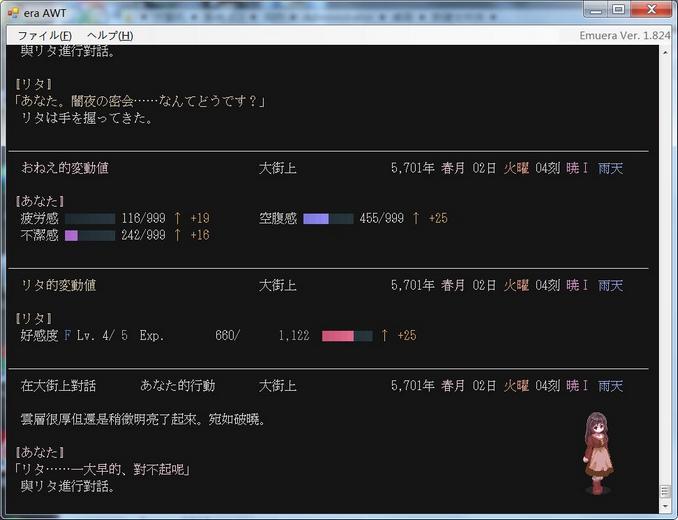Screen dimensions: 678x520
Task: Click the blue 'F' rank letter
Action: (67, 336)
